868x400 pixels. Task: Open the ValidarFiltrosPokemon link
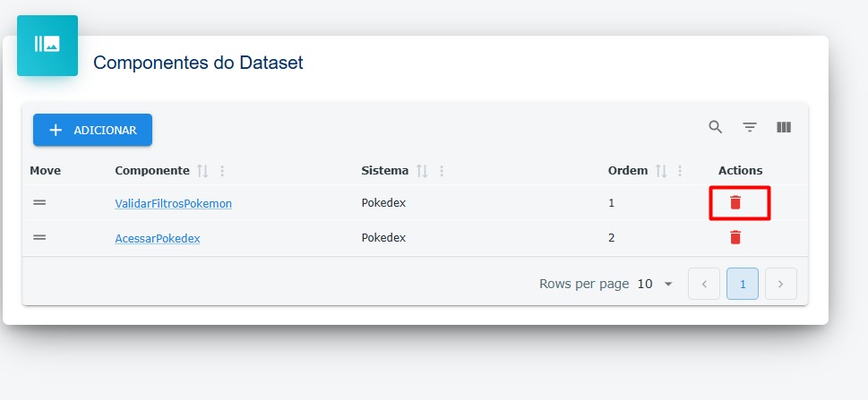tap(173, 204)
